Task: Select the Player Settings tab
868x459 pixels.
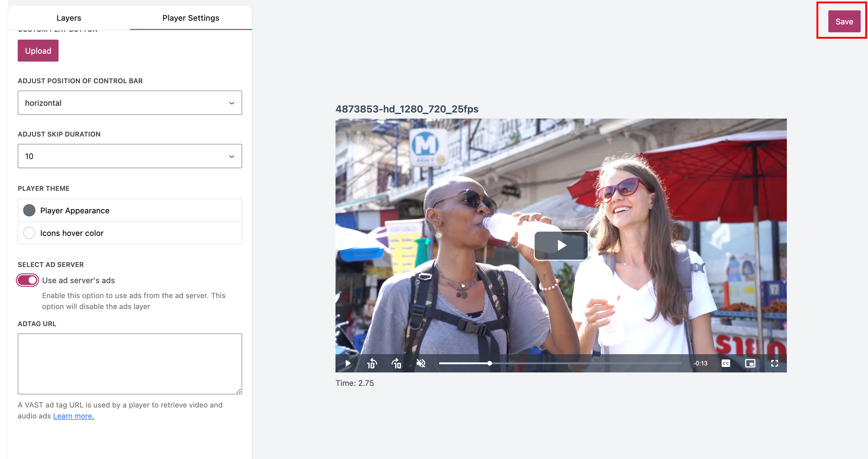Action: point(191,18)
